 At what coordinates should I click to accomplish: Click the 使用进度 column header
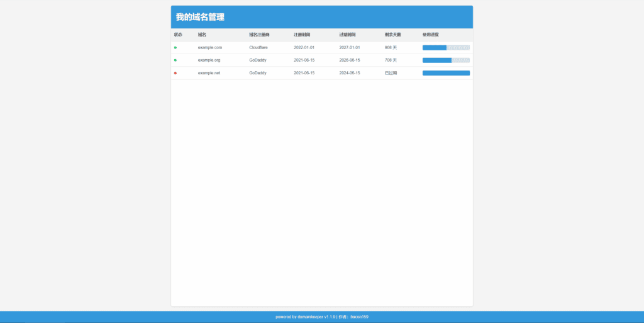pos(431,35)
